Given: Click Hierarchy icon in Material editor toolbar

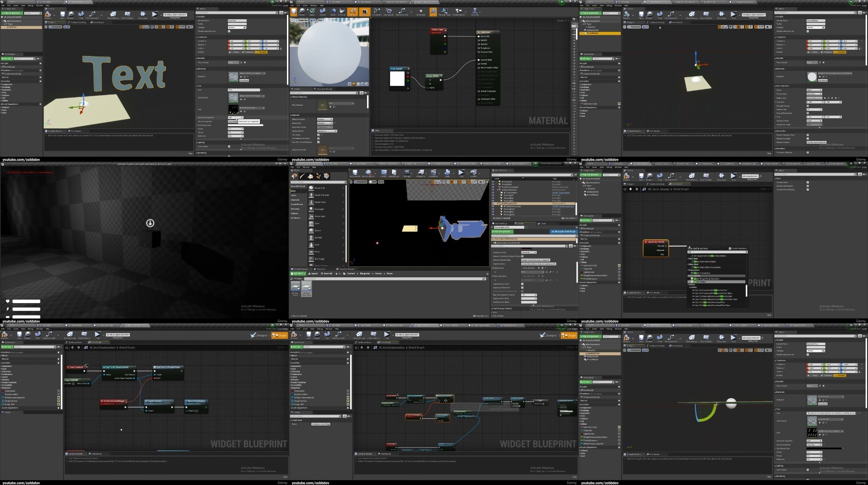Looking at the screenshot, I should [x=475, y=12].
